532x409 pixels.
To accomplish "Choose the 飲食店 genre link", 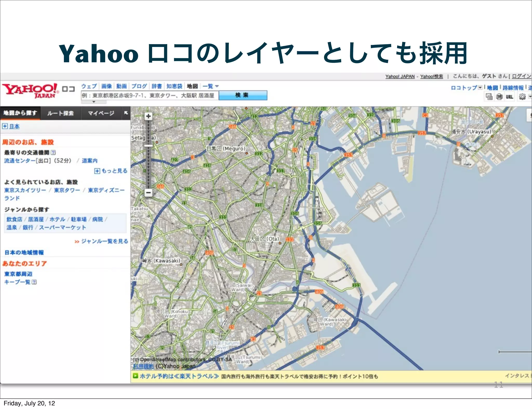I will click(x=14, y=219).
